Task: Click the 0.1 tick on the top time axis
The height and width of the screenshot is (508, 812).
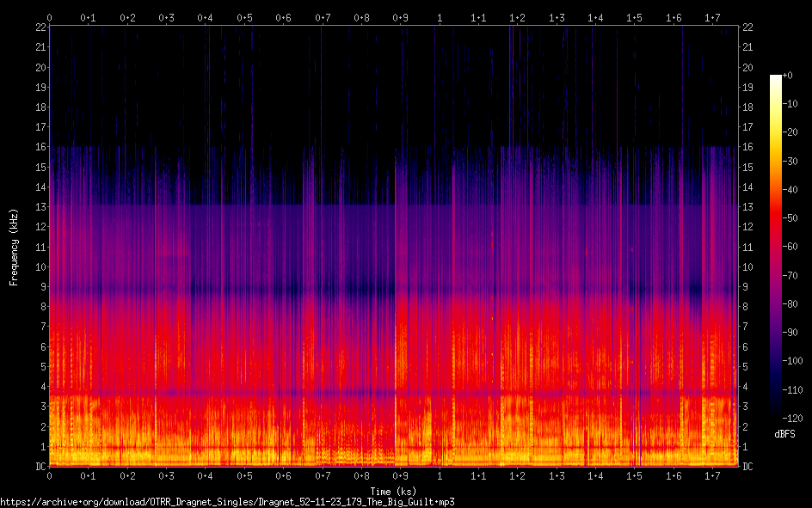Action: pos(89,17)
